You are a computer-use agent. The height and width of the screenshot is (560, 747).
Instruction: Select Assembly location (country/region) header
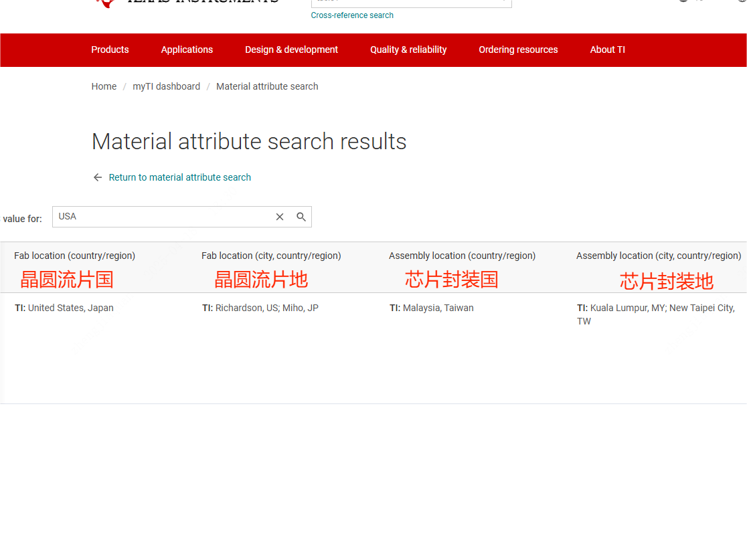point(462,256)
